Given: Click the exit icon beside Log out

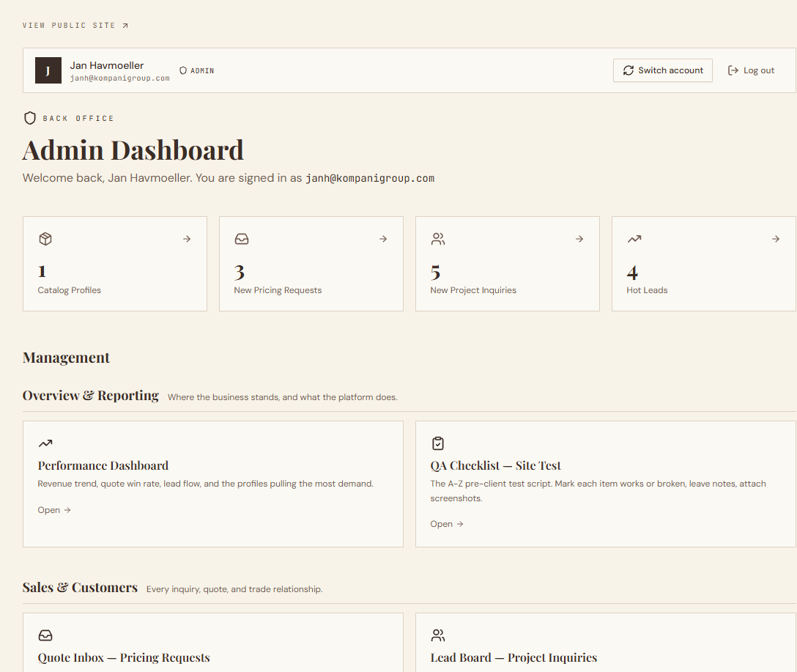Looking at the screenshot, I should click(733, 70).
